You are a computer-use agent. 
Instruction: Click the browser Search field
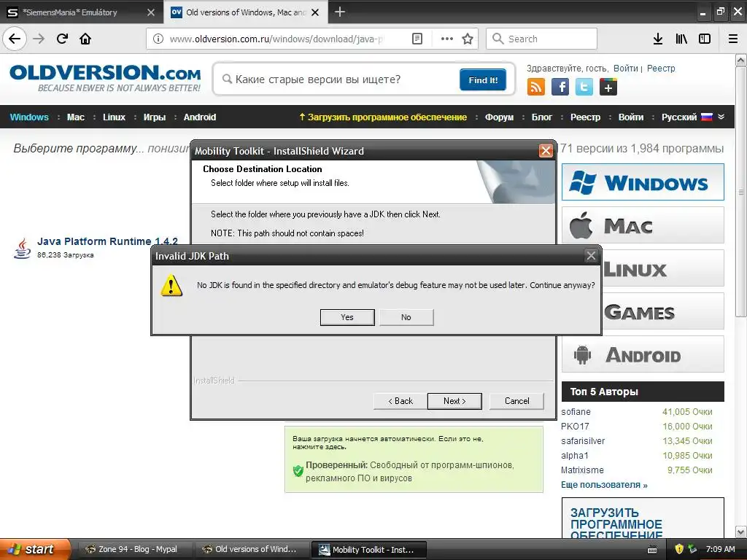pos(542,39)
